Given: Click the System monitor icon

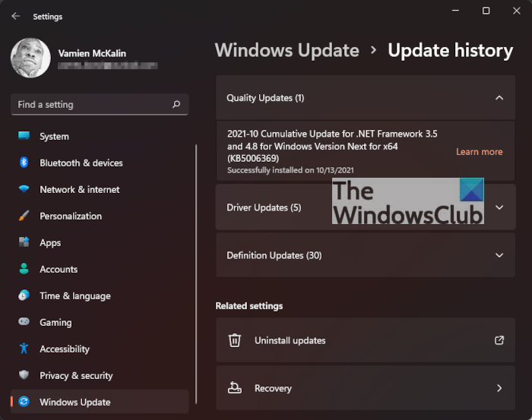Looking at the screenshot, I should pyautogui.click(x=24, y=136).
